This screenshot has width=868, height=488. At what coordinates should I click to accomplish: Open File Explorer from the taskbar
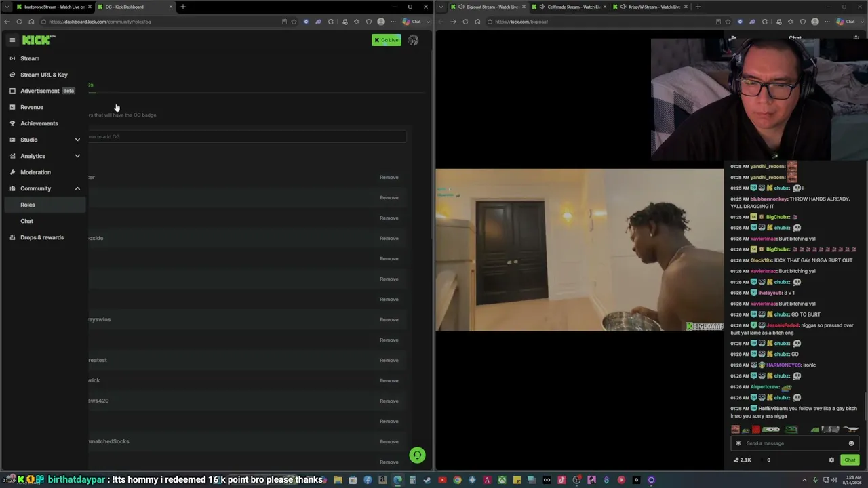(x=338, y=481)
